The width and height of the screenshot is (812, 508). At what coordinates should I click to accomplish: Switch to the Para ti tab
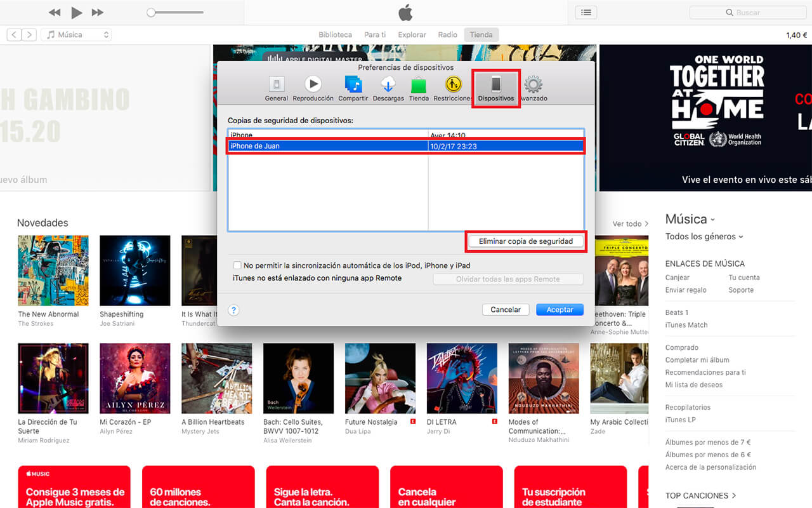[375, 35]
